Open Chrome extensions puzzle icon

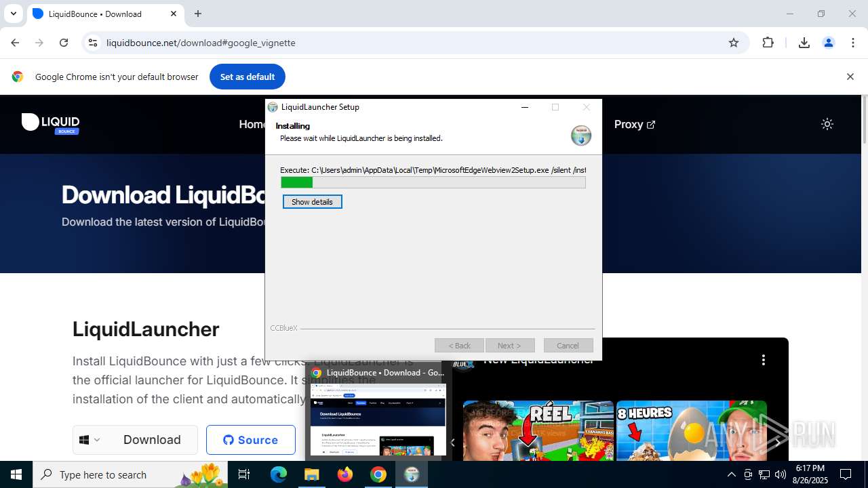pyautogui.click(x=768, y=43)
